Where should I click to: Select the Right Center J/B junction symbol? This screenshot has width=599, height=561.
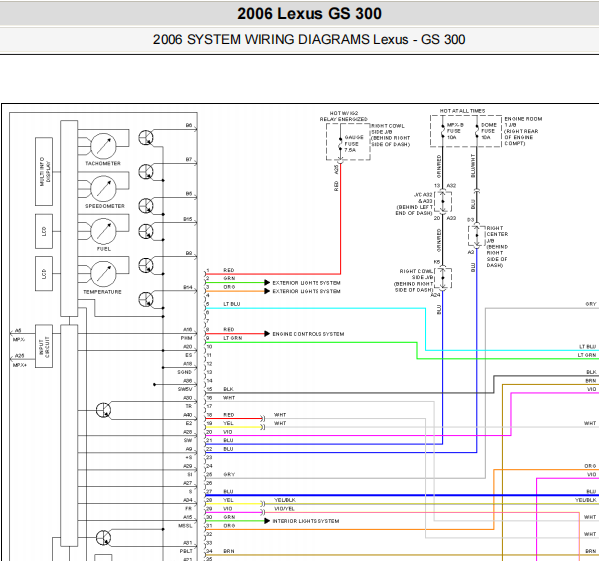coord(477,236)
